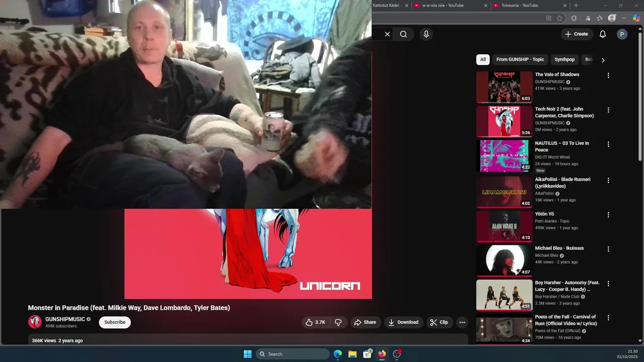Open options for Yötön Yö

[x=608, y=215]
